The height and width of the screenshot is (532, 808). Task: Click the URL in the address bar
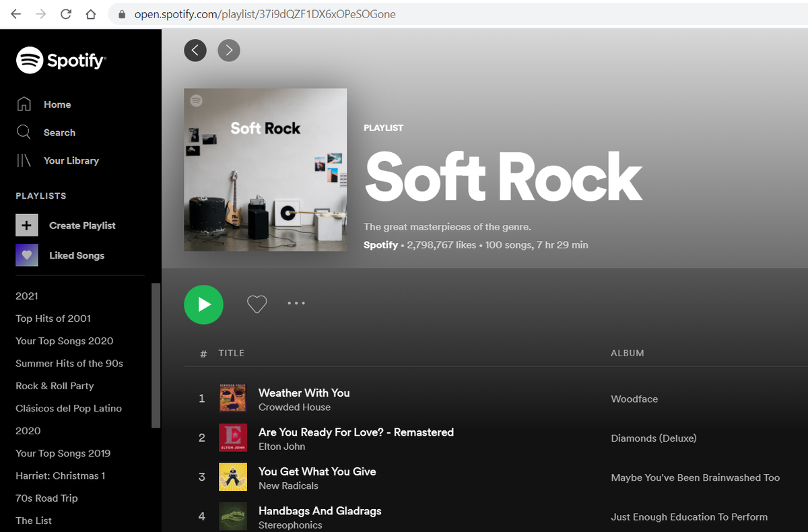(x=265, y=14)
